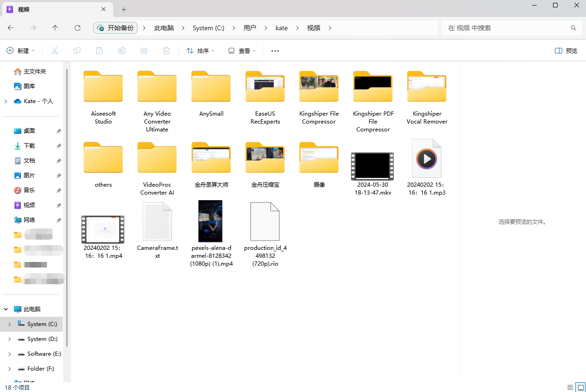Click the search magnifier icon

573,28
